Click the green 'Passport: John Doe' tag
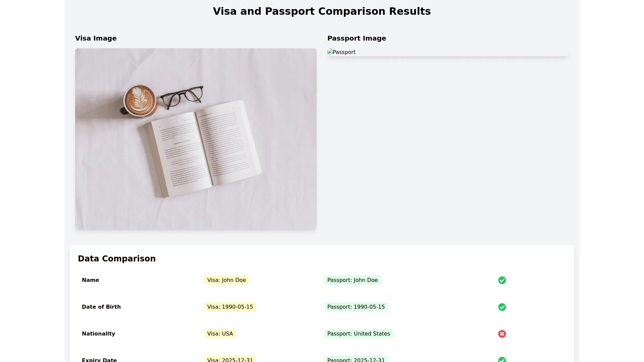 (x=352, y=280)
